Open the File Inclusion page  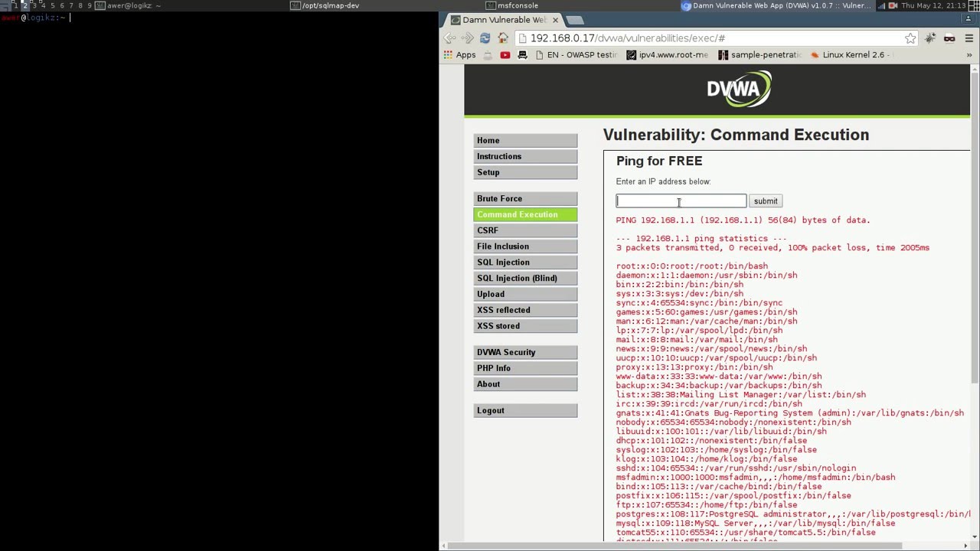click(x=525, y=246)
